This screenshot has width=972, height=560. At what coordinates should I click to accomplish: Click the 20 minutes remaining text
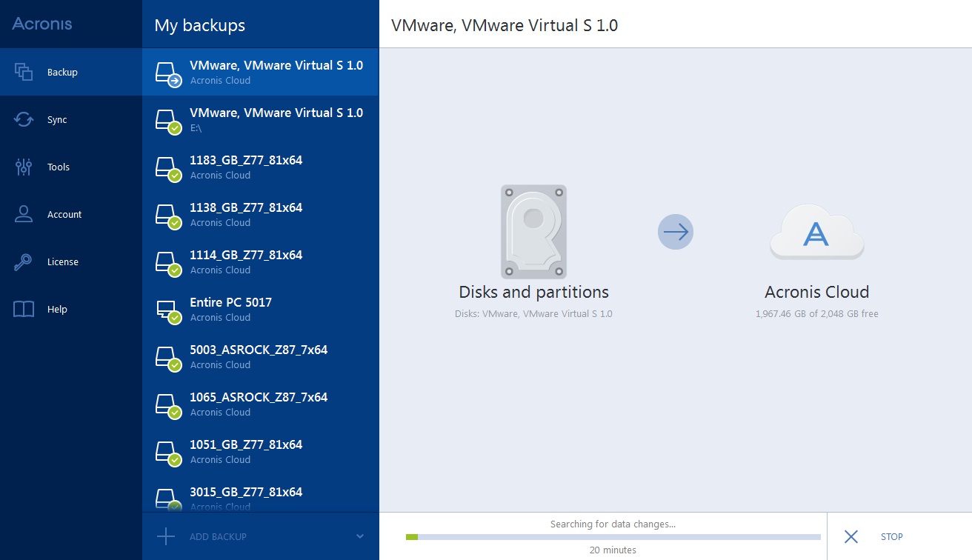click(x=613, y=550)
